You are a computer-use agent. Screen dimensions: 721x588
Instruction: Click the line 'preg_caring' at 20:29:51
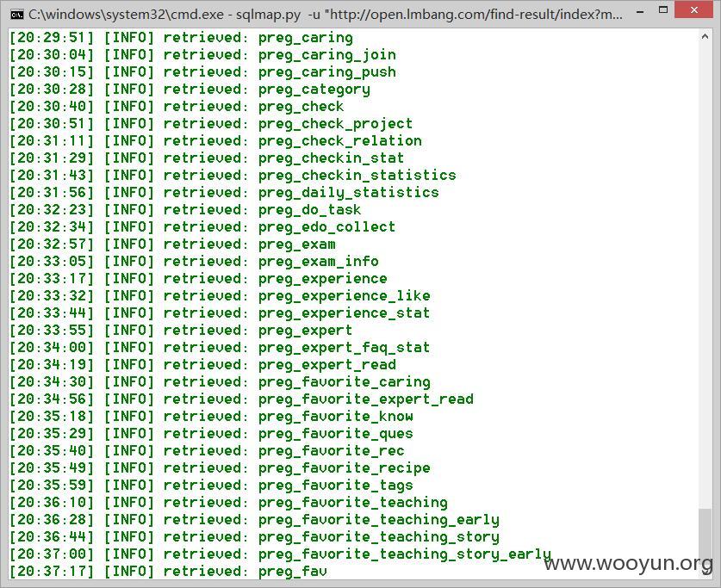[305, 38]
